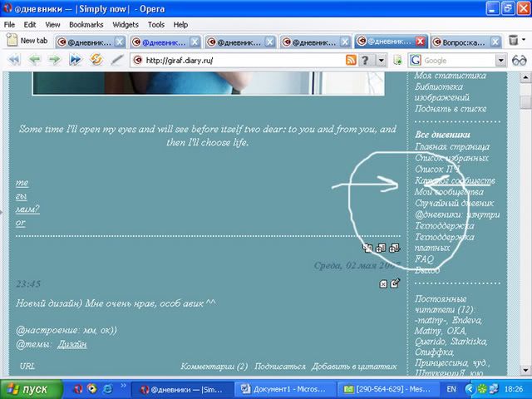Click the Fast Forward double-arrow icon
Image resolution: width=532 pixels, height=399 pixels.
(76, 60)
